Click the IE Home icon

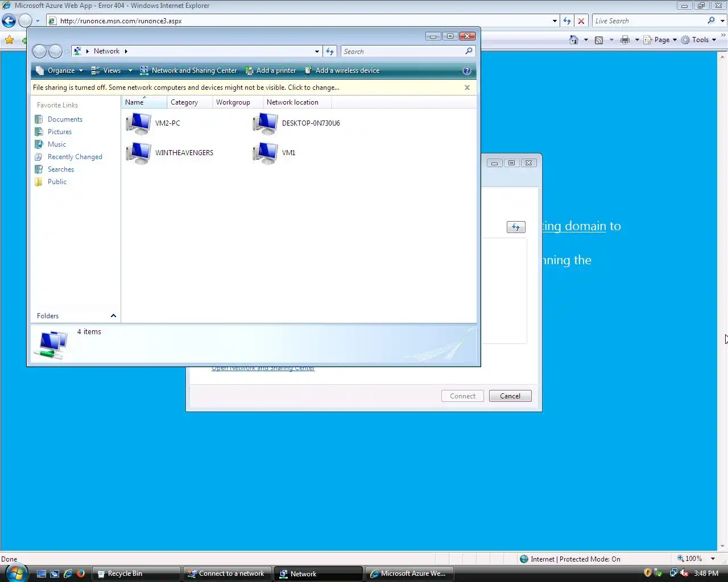[x=574, y=40]
